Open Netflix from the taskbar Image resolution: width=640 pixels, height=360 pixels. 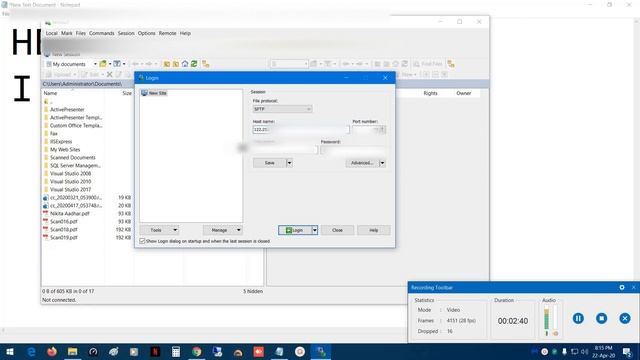tap(155, 351)
